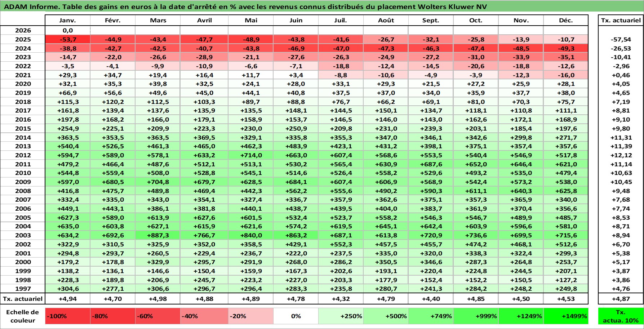The image size is (644, 329).
Task: Select the -14,7 cell in 2023 Janv.
Action: tap(68, 57)
